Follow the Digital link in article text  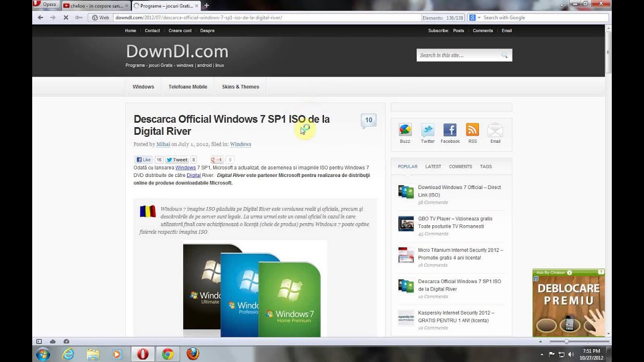[194, 175]
